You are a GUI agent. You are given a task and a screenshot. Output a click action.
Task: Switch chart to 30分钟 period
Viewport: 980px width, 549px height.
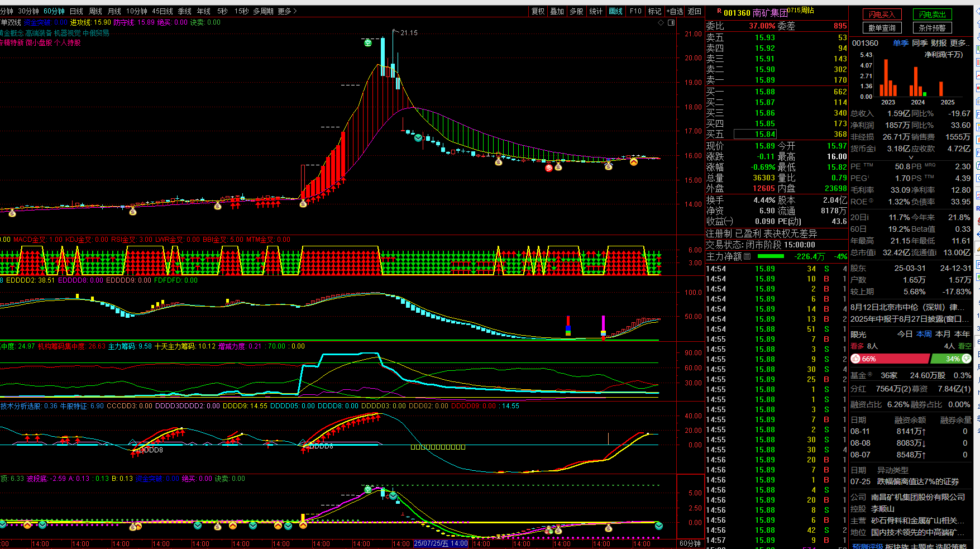[x=28, y=11]
